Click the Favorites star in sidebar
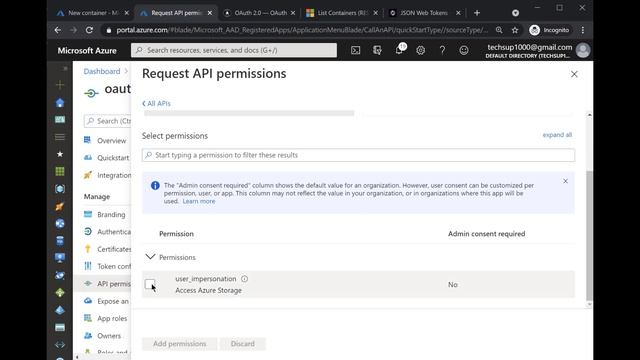640x360 pixels. pyautogui.click(x=60, y=154)
